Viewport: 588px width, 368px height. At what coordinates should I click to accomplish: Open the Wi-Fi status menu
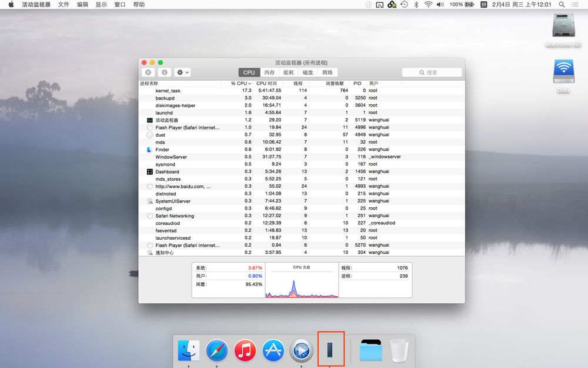tap(428, 4)
